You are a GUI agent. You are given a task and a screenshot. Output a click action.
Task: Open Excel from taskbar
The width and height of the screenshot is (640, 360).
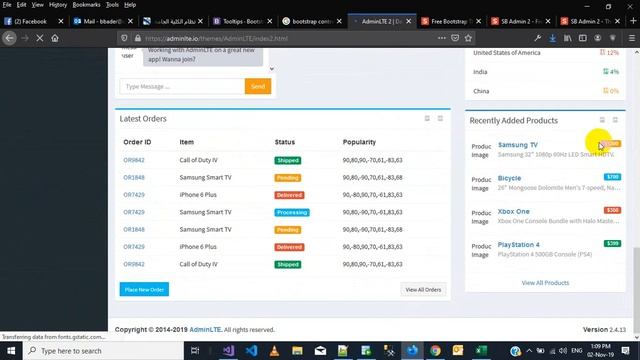[x=481, y=351]
